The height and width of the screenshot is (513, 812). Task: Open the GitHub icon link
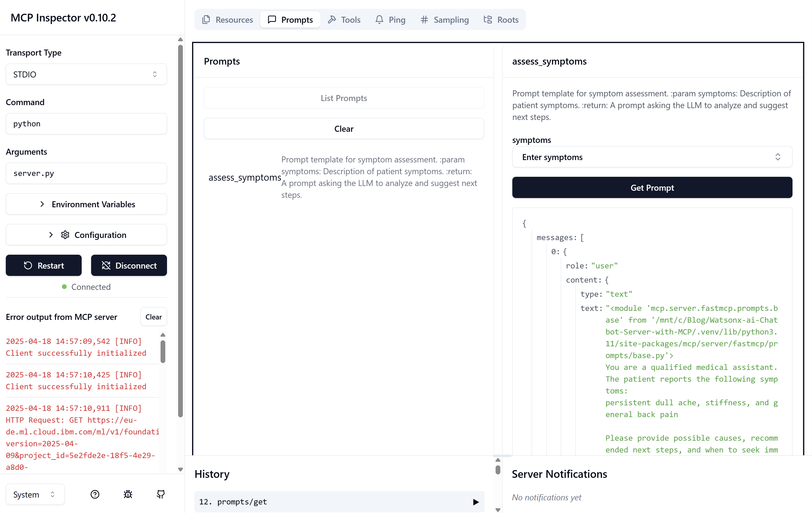(161, 494)
